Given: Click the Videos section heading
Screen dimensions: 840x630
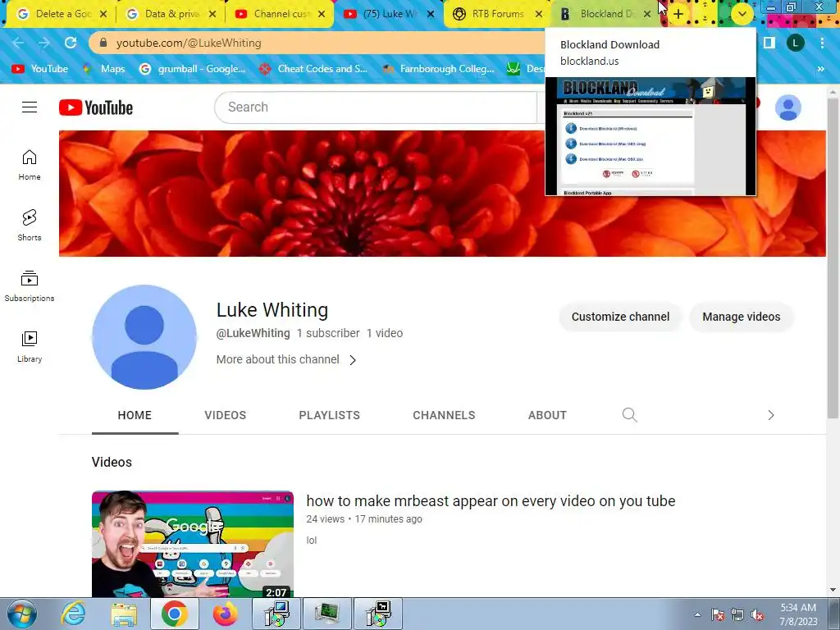Looking at the screenshot, I should (x=112, y=462).
